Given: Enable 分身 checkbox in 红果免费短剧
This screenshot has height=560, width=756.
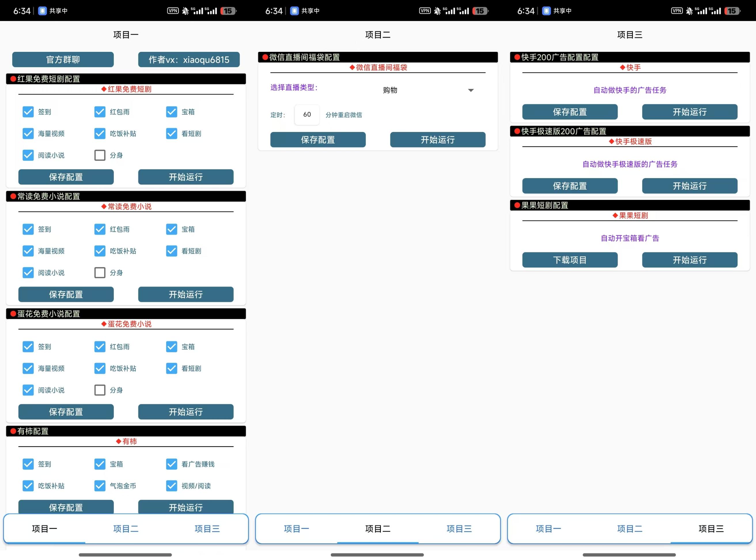Looking at the screenshot, I should 100,155.
